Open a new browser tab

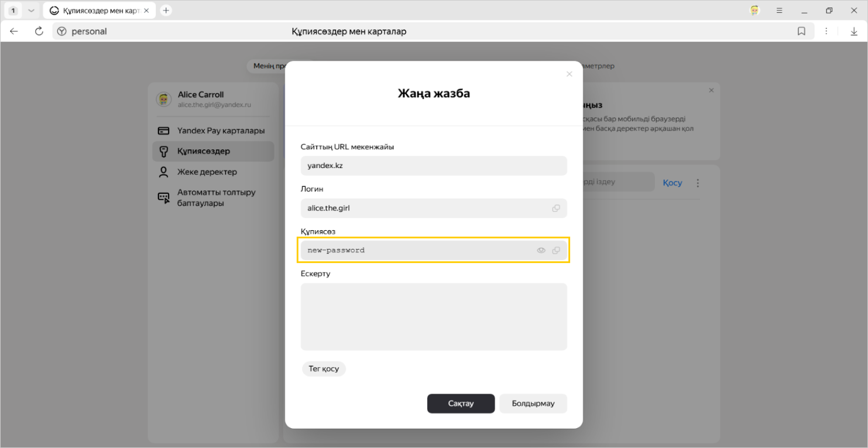coord(166,11)
